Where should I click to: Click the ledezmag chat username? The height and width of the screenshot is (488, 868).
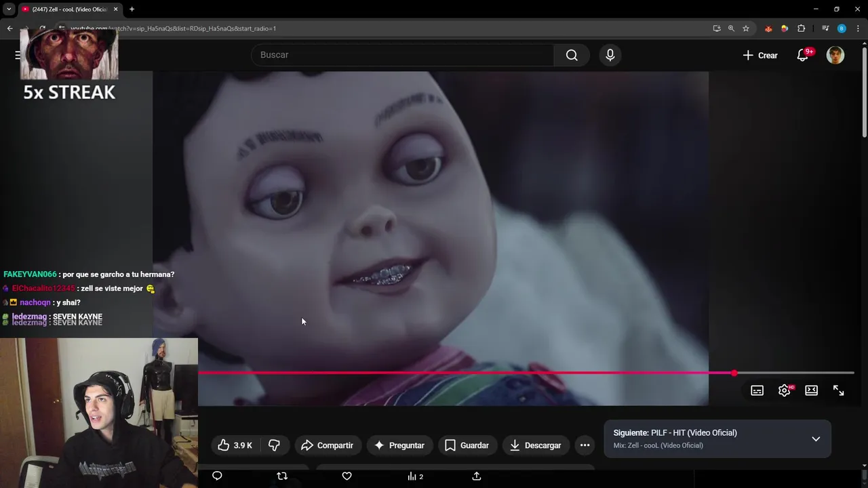point(29,317)
